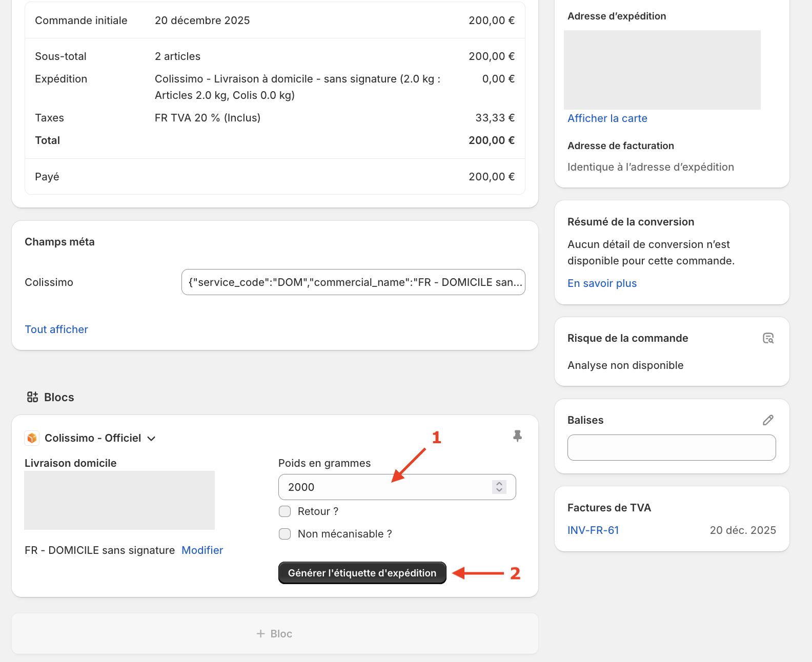Click the Balises tag input field
Viewport: 812px width, 662px height.
[x=672, y=448]
